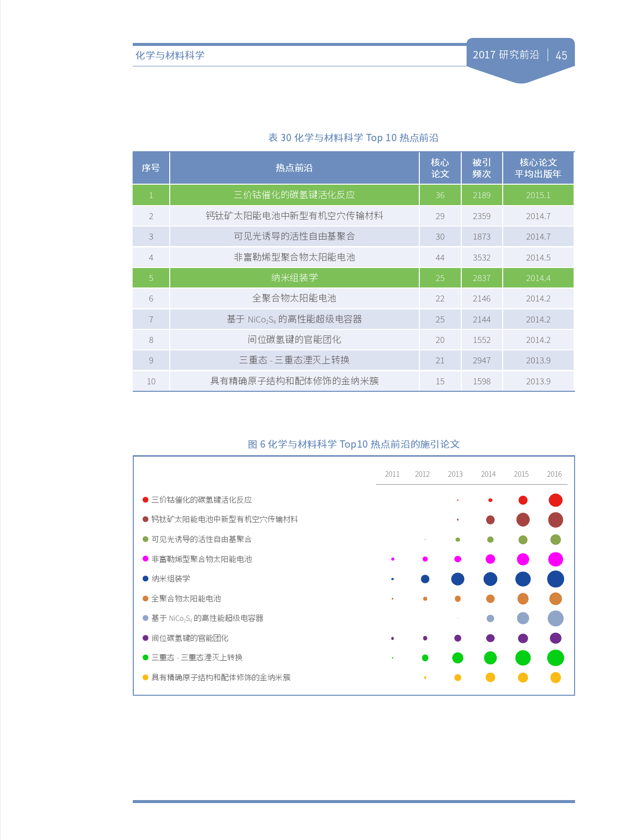
Task: Click the 2016 year label on chart axis
Action: (x=554, y=474)
